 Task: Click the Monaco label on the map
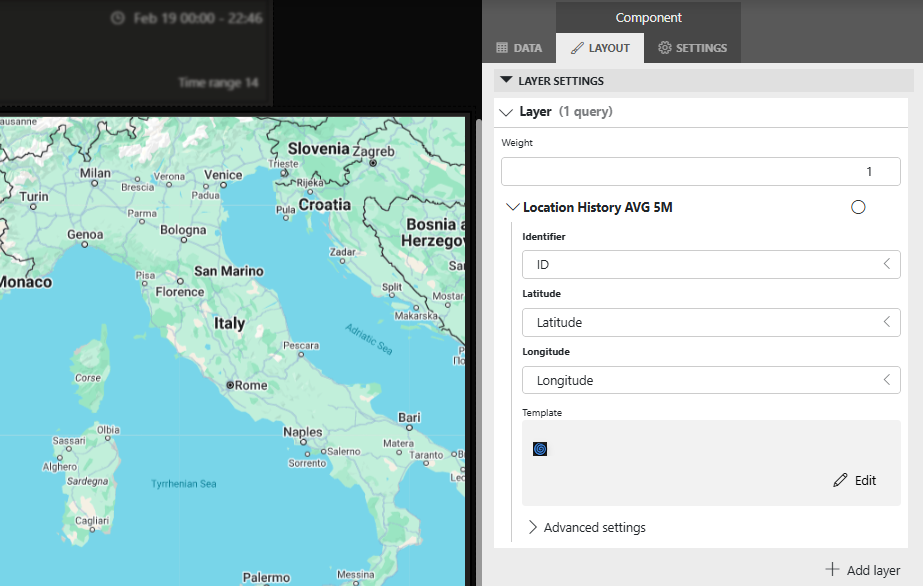coord(26,282)
